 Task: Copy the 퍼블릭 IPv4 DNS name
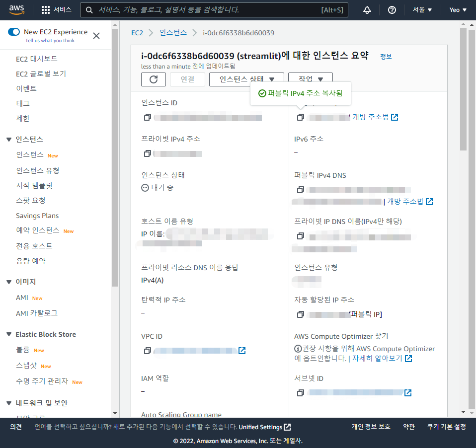click(x=300, y=190)
